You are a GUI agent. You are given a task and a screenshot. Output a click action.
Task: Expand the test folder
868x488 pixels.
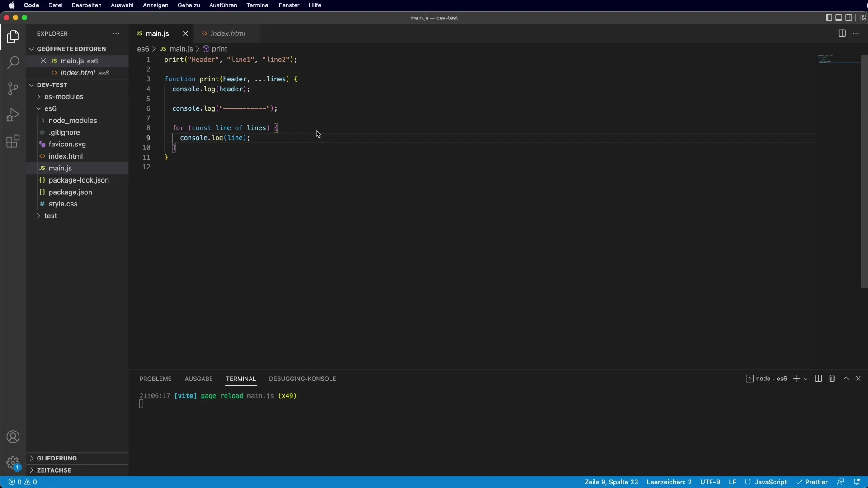77,216
